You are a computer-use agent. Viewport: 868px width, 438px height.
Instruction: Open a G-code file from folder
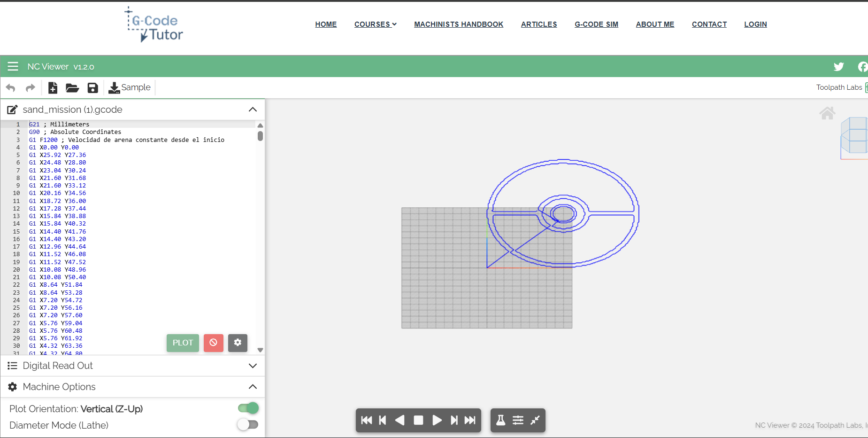[x=72, y=88]
